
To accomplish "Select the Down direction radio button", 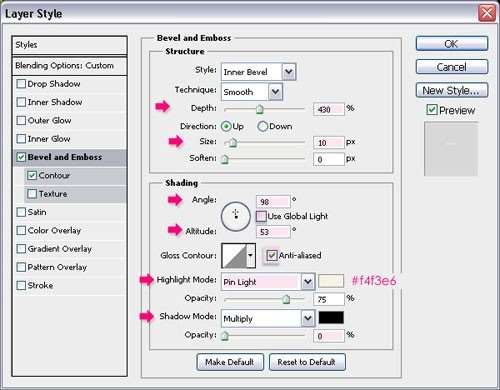I will point(262,126).
